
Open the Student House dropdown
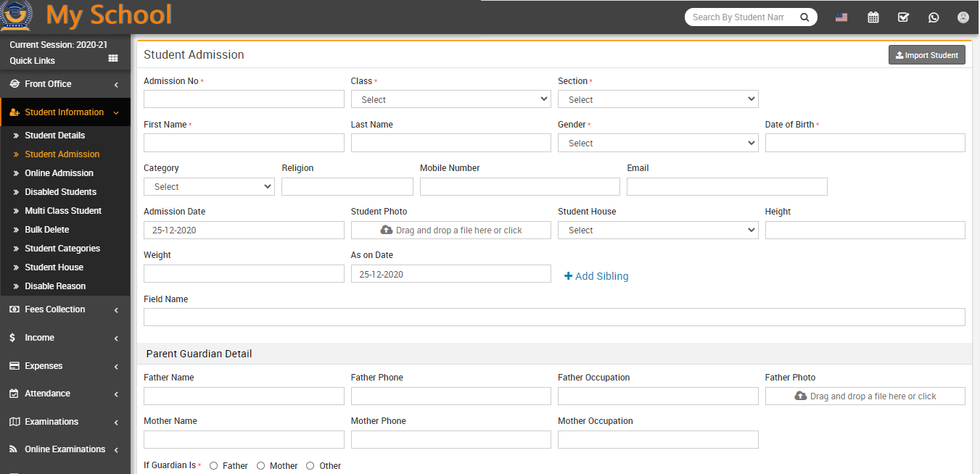(657, 230)
